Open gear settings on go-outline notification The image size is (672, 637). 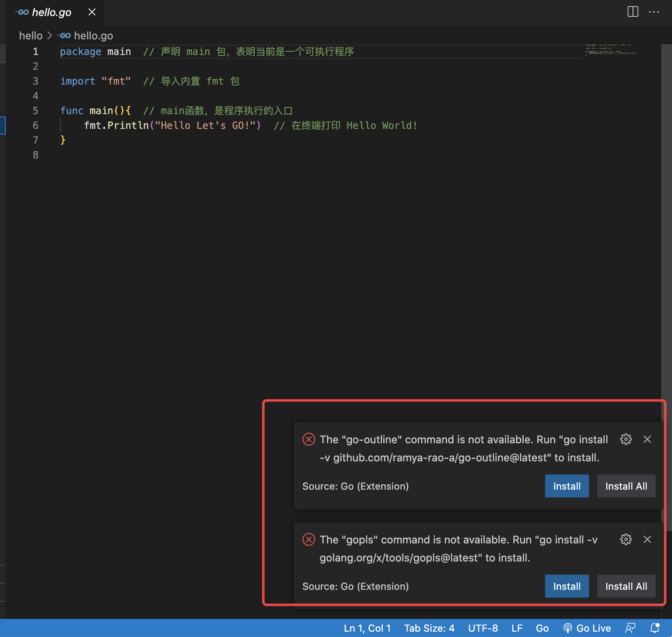tap(626, 439)
